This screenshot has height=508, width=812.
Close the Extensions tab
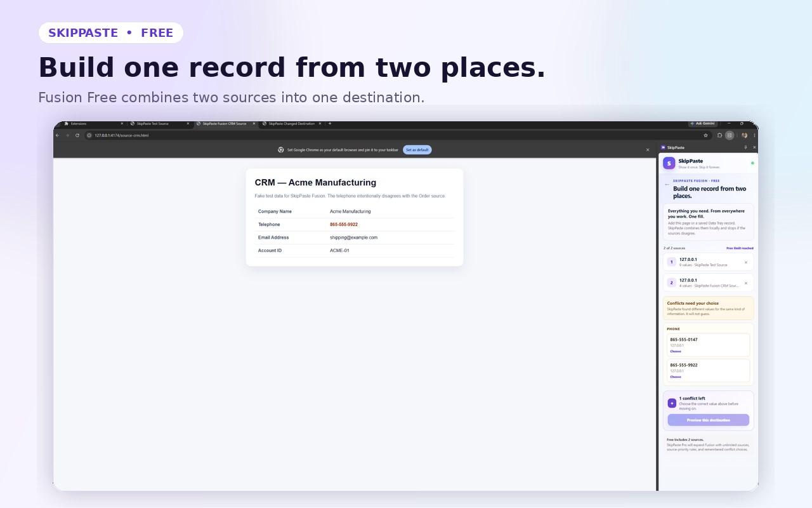click(122, 124)
